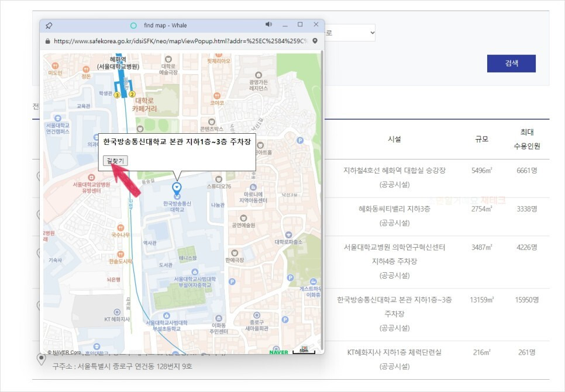Click the 스튜디오76 map icon
565x392 pixels.
[x=219, y=179]
